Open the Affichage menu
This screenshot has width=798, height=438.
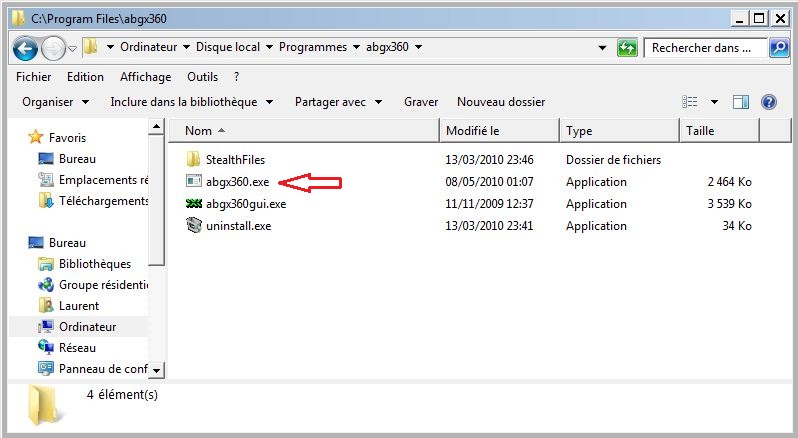(x=146, y=77)
